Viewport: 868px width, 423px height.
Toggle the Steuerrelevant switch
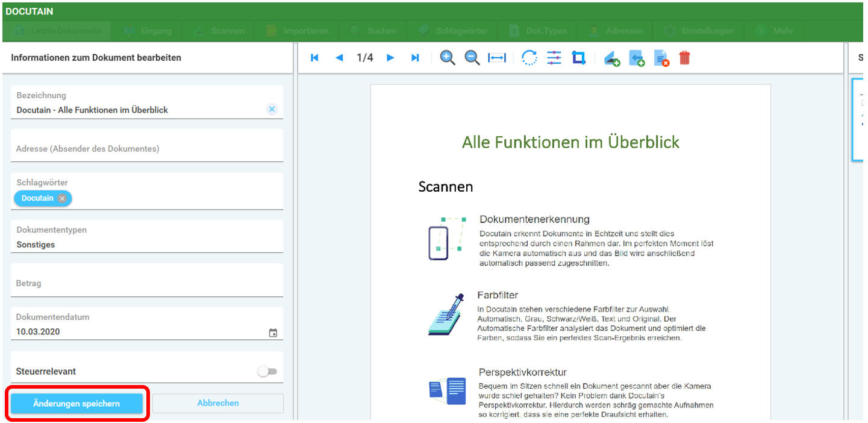[x=267, y=372]
